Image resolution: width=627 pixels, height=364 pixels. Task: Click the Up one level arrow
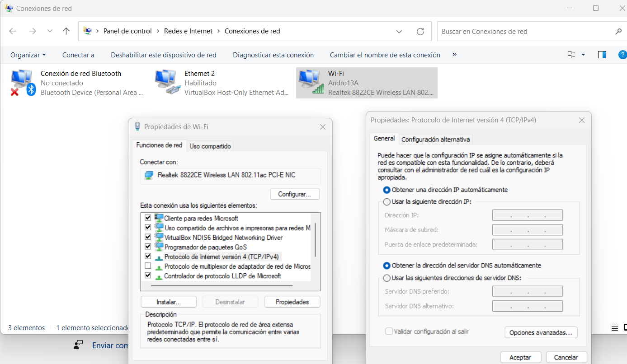[x=66, y=31]
